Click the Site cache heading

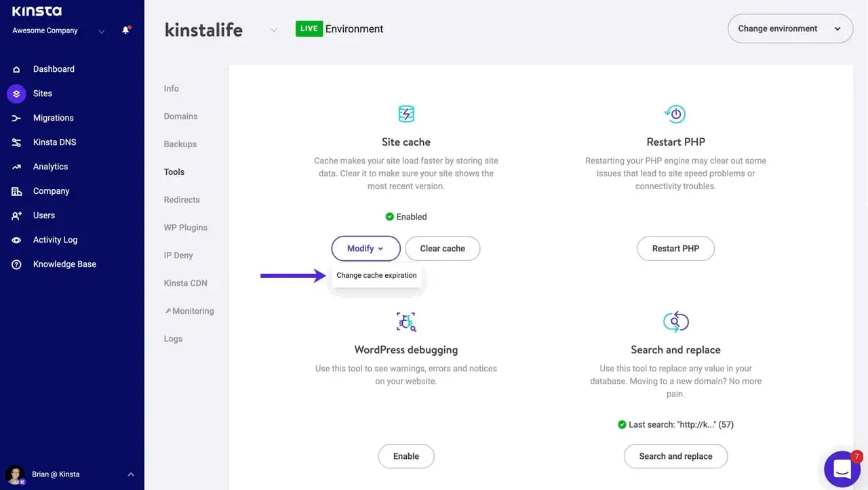tap(406, 142)
